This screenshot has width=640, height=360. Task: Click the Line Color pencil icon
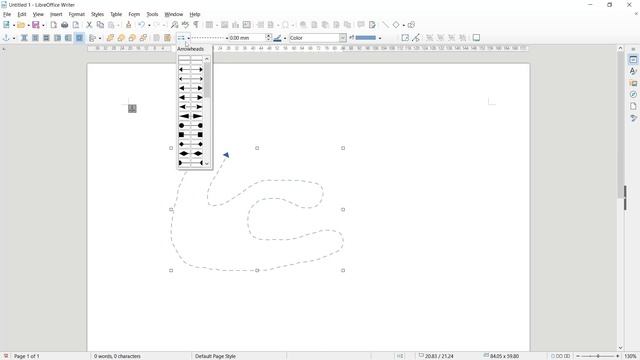point(278,38)
